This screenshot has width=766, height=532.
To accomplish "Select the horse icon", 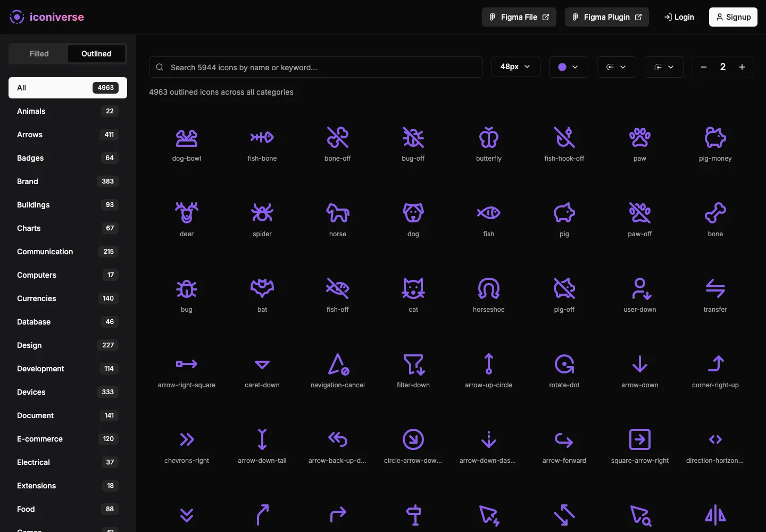I will (x=338, y=213).
